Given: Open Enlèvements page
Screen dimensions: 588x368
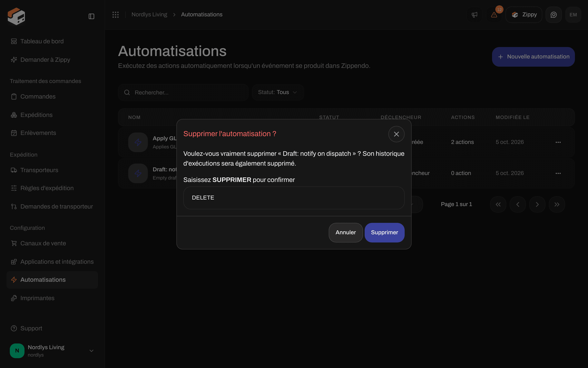Looking at the screenshot, I should (52, 133).
